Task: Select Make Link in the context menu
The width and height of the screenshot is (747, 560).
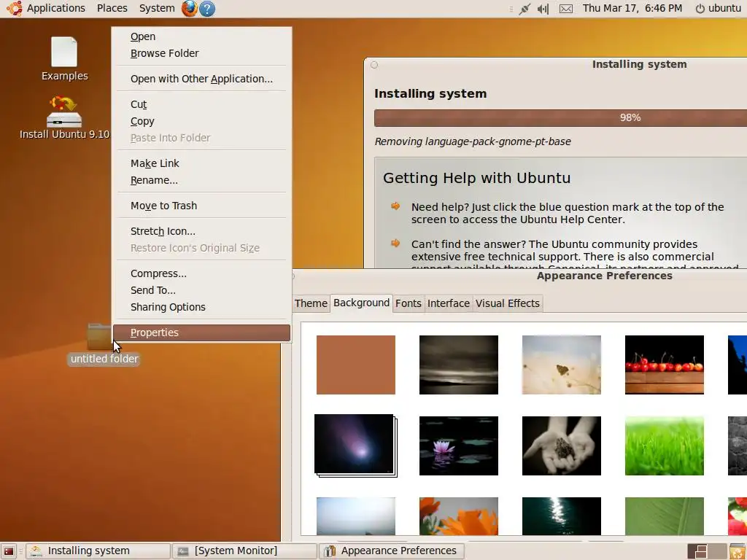Action: coord(201,163)
